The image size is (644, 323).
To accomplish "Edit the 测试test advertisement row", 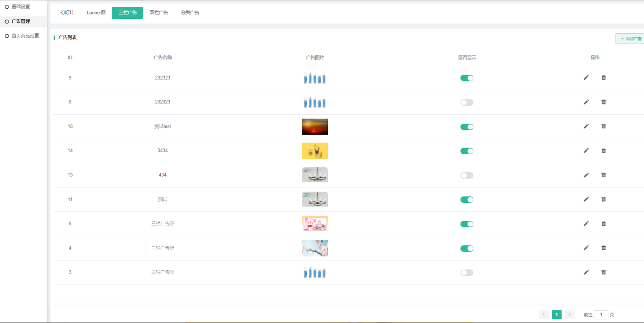I will click(x=586, y=126).
